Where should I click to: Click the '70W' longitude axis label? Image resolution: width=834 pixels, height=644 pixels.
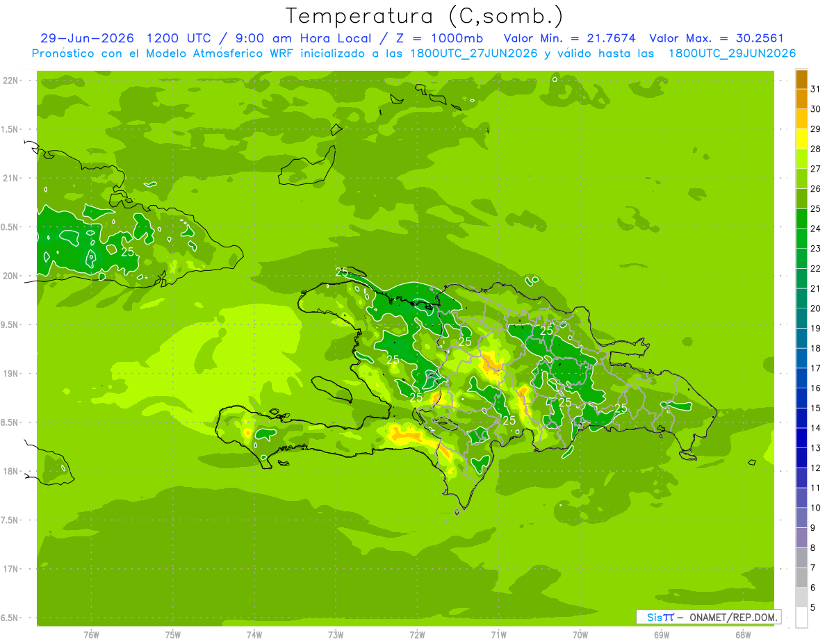coord(580,635)
